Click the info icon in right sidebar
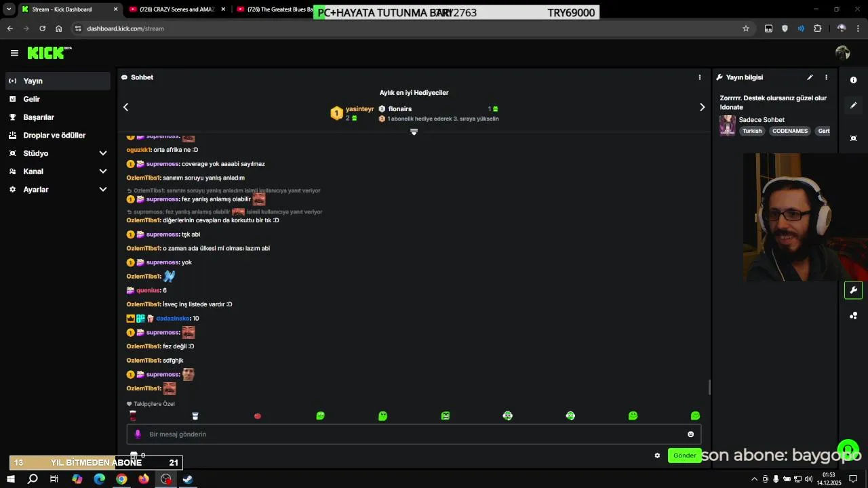Image resolution: width=868 pixels, height=488 pixels. click(854, 80)
